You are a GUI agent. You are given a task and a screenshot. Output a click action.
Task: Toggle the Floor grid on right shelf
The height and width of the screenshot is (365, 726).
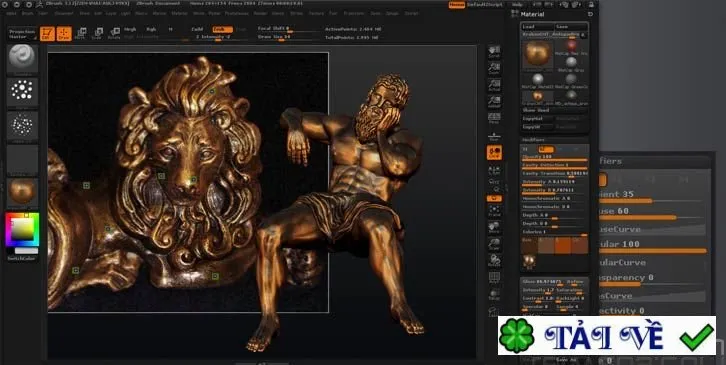pyautogui.click(x=494, y=137)
